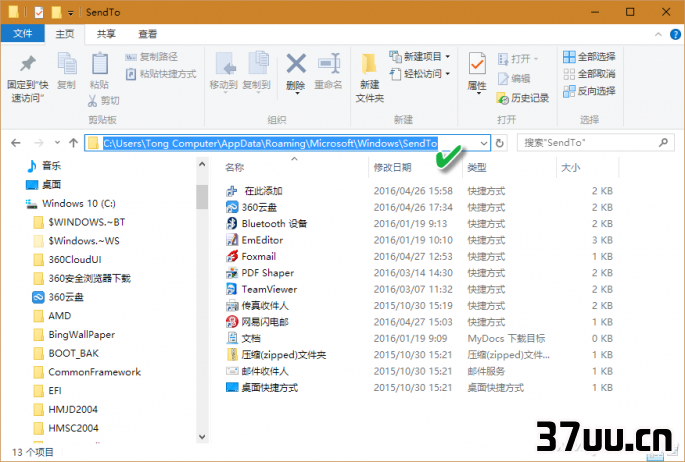This screenshot has width=685, height=462.
Task: Select Windows 10 (C:) drive in tree
Action: point(70,203)
